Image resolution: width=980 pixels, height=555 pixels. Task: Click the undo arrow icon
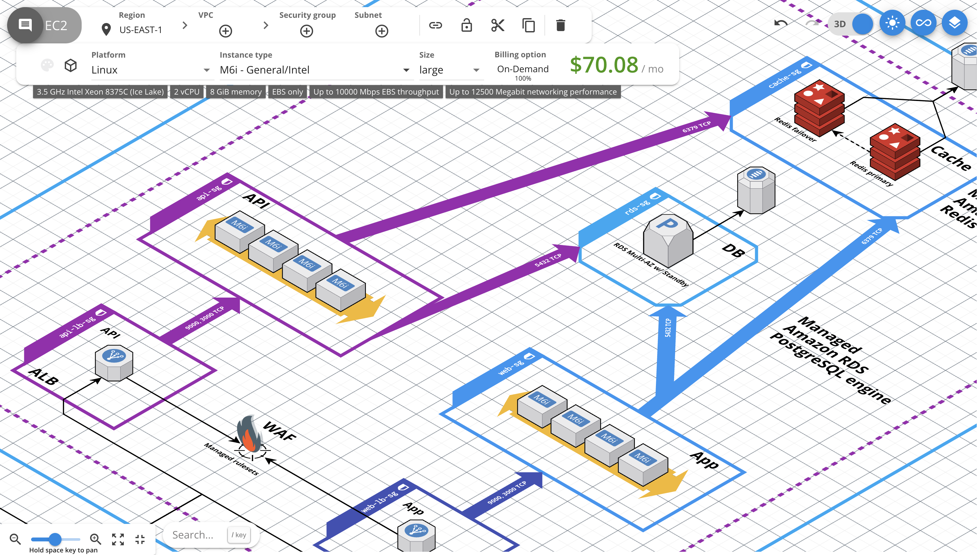pos(779,24)
